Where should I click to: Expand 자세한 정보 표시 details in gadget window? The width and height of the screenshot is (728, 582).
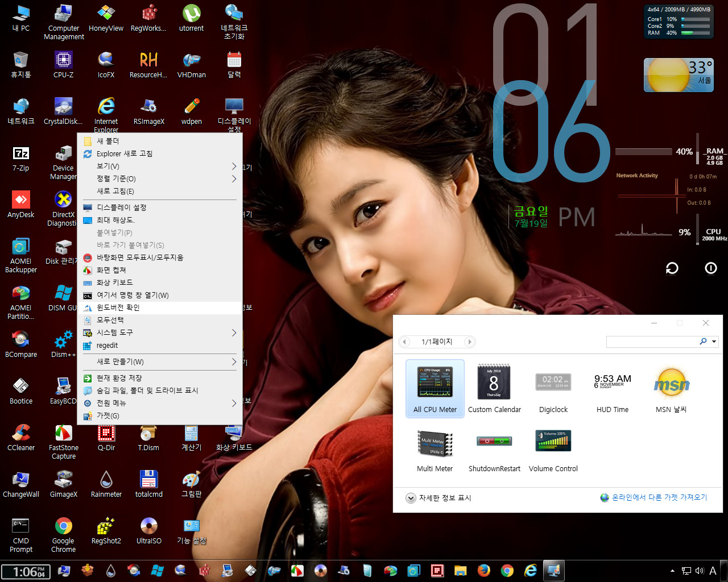[439, 498]
